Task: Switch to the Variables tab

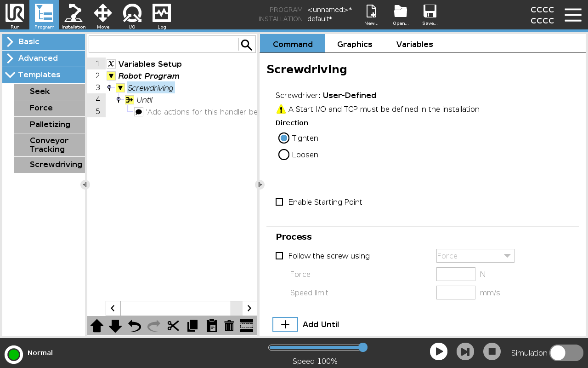Action: [414, 44]
